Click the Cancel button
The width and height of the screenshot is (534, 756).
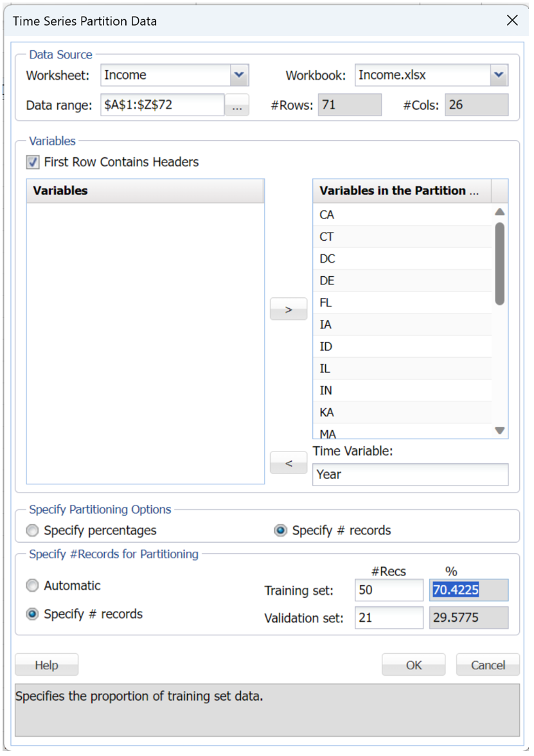tap(488, 665)
